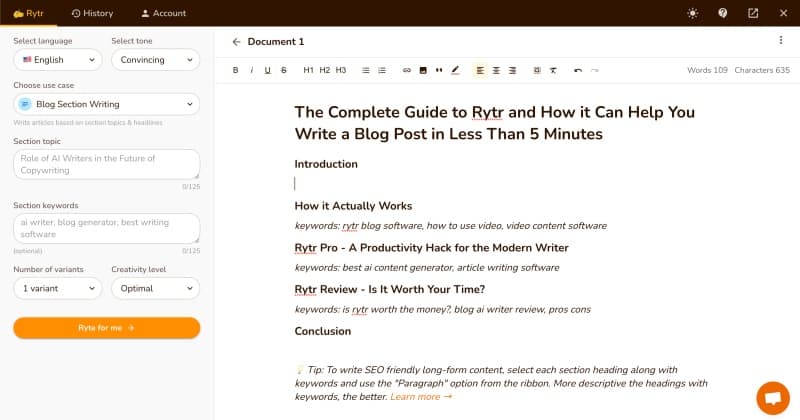Screen dimensions: 800x420
Task: Open the chat support bubble
Action: coord(771,396)
